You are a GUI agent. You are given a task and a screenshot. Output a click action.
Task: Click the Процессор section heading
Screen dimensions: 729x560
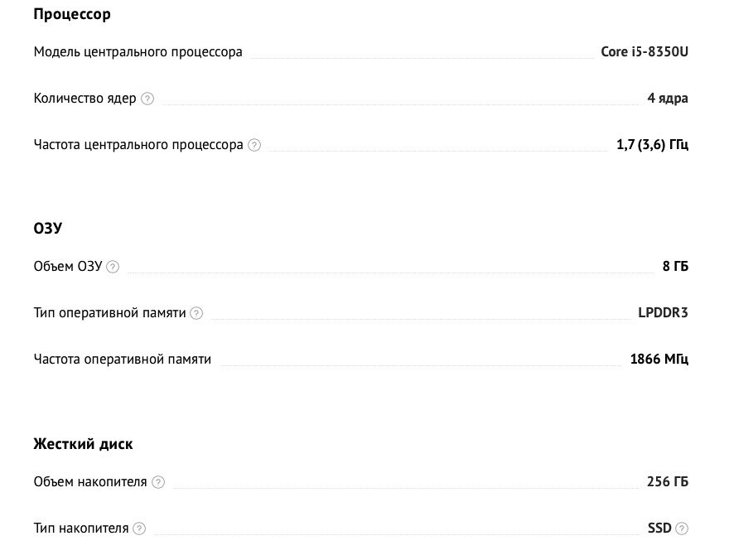click(x=72, y=14)
